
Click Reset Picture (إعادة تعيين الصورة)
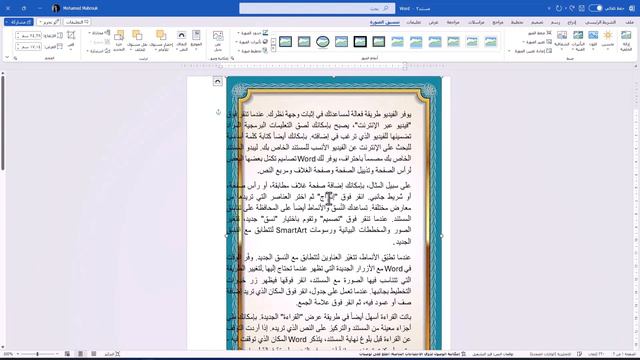pos(533,51)
